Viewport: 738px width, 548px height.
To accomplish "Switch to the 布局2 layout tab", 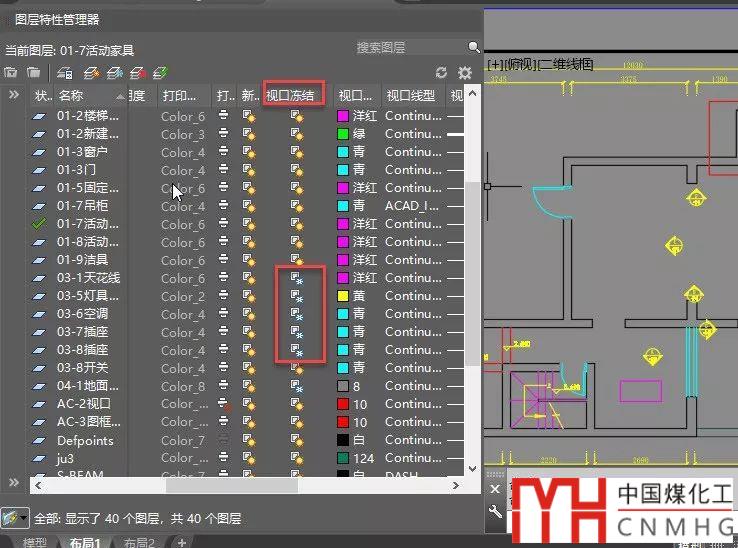I will pos(138,542).
